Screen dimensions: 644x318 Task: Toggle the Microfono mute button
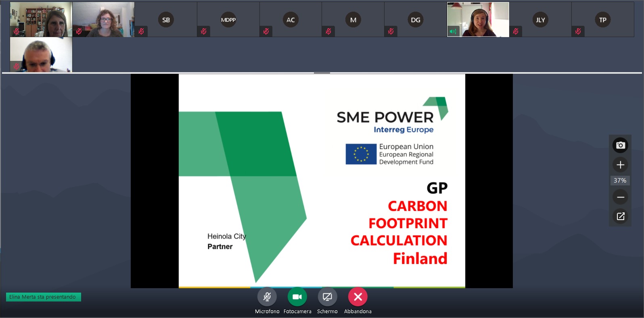tap(267, 297)
